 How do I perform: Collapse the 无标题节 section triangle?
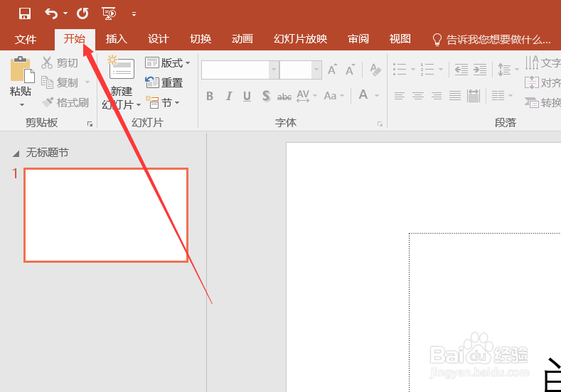tap(16, 154)
